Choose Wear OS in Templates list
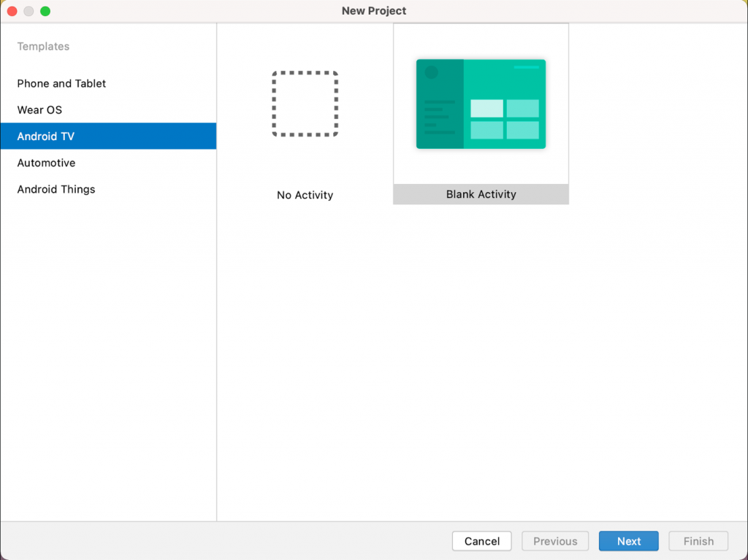Image resolution: width=748 pixels, height=560 pixels. tap(108, 110)
